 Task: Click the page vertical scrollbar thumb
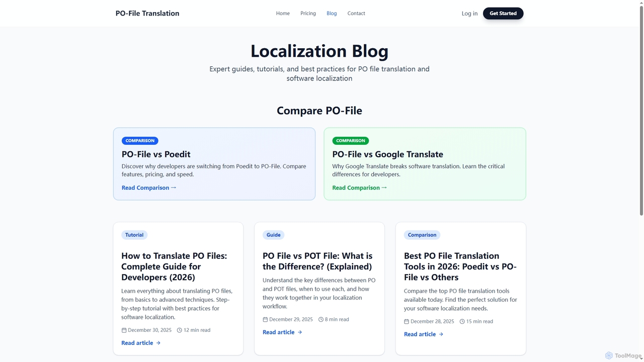[x=640, y=111]
